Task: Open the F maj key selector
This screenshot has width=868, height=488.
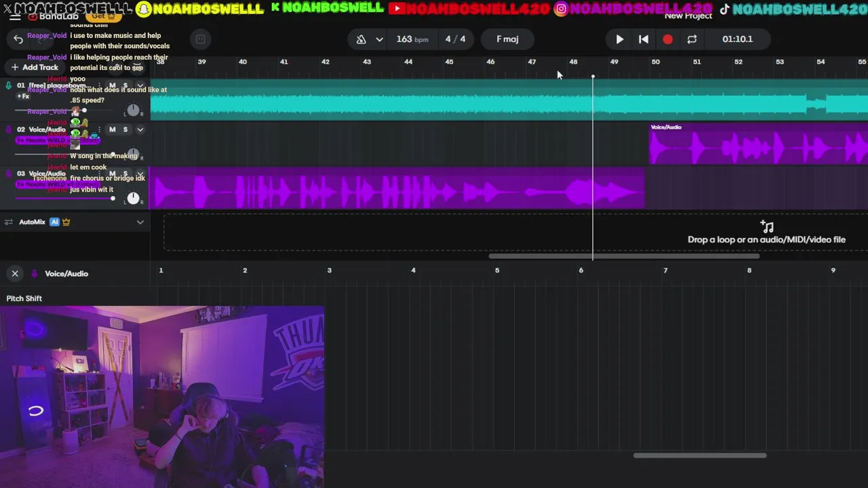Action: pos(507,39)
